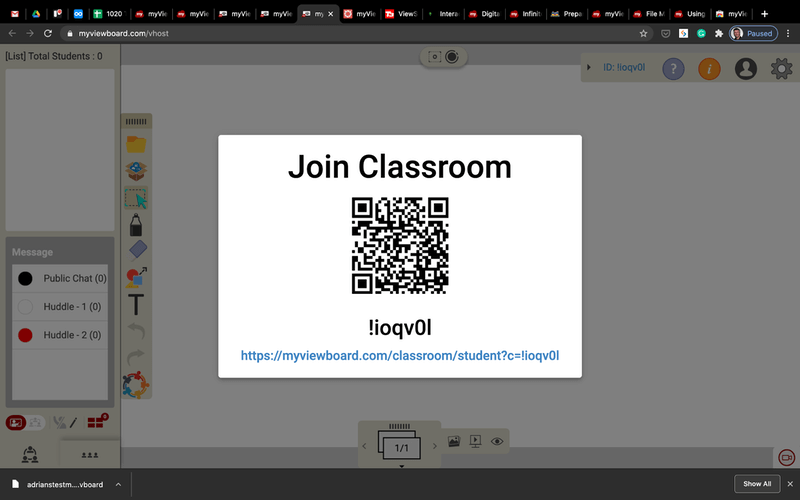Expand the classroom ID panel triangle
800x500 pixels.
(589, 67)
